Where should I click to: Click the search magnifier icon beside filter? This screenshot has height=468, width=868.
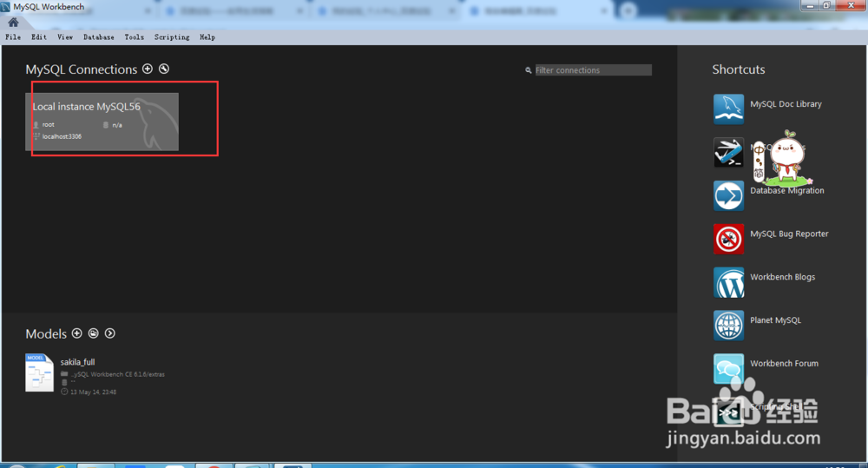[x=528, y=70]
